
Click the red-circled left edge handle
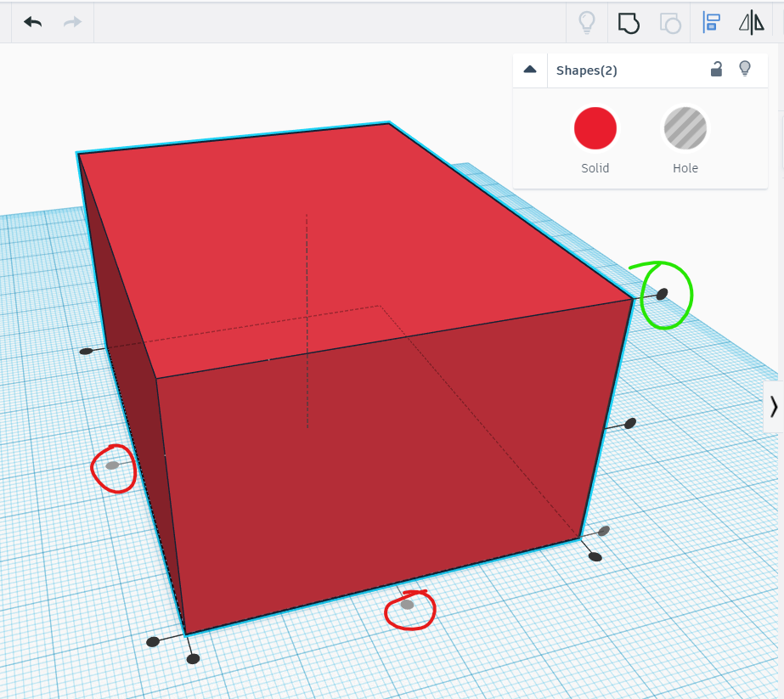click(111, 465)
